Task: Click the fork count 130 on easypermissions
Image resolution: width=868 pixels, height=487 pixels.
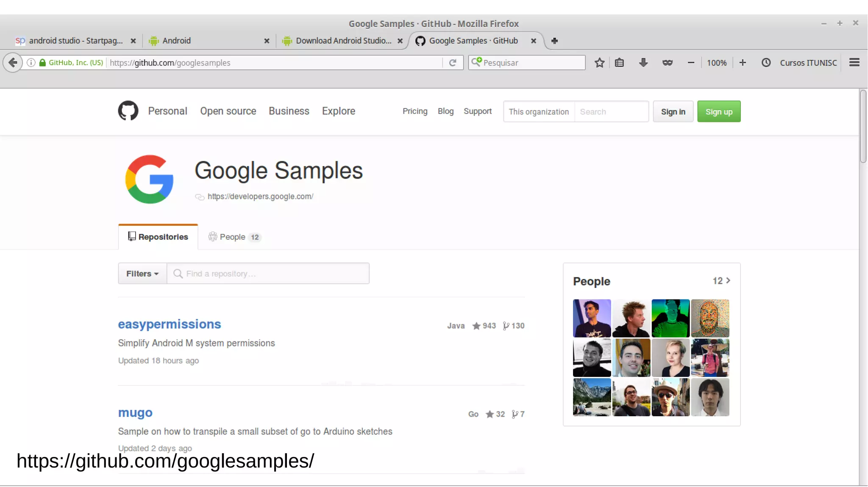Action: (x=513, y=326)
